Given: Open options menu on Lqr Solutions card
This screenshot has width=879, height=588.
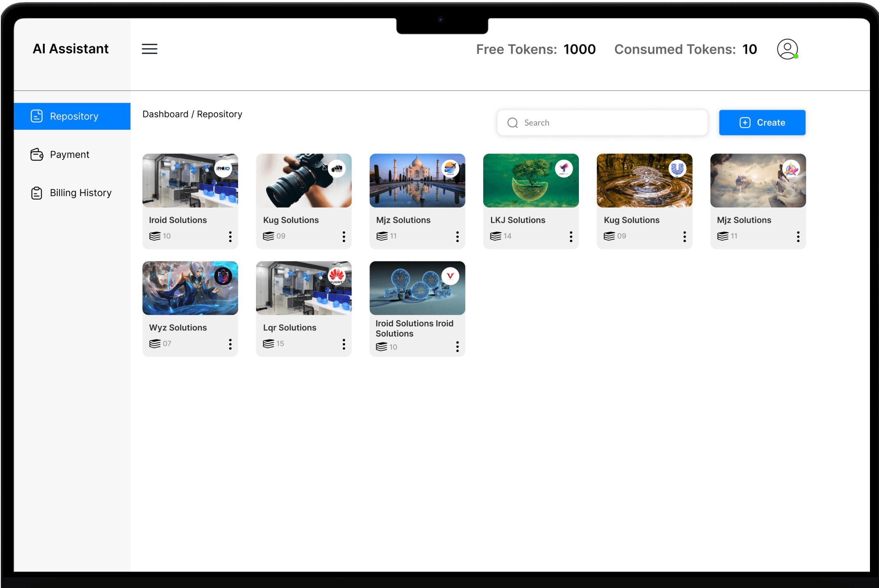Looking at the screenshot, I should [344, 344].
